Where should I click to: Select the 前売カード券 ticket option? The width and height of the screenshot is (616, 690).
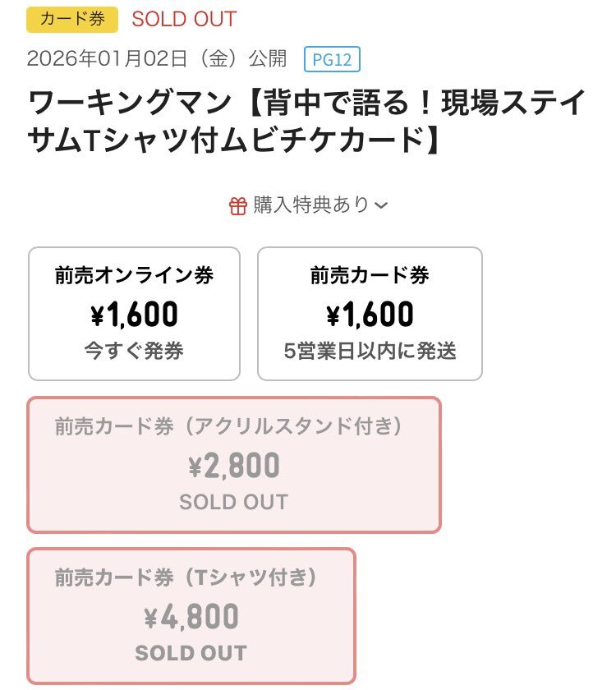click(x=370, y=314)
